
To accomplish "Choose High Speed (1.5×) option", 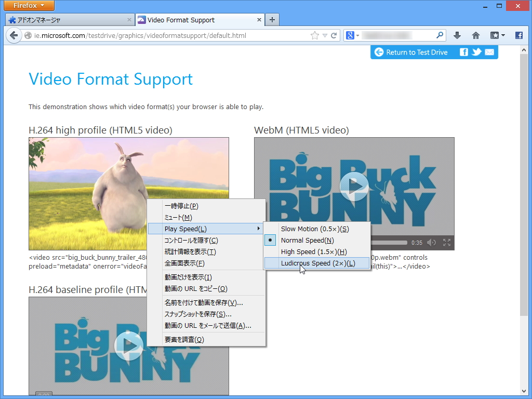I will click(317, 252).
